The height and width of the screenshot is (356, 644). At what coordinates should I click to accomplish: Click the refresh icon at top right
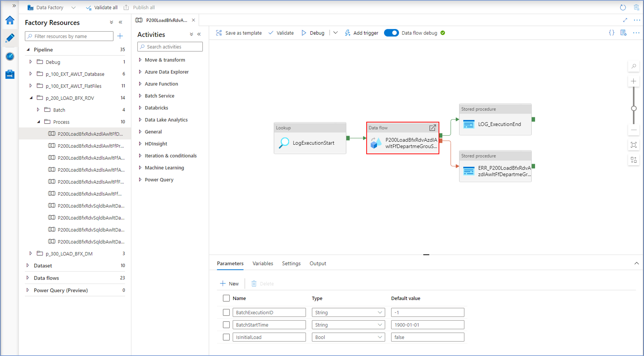623,7
